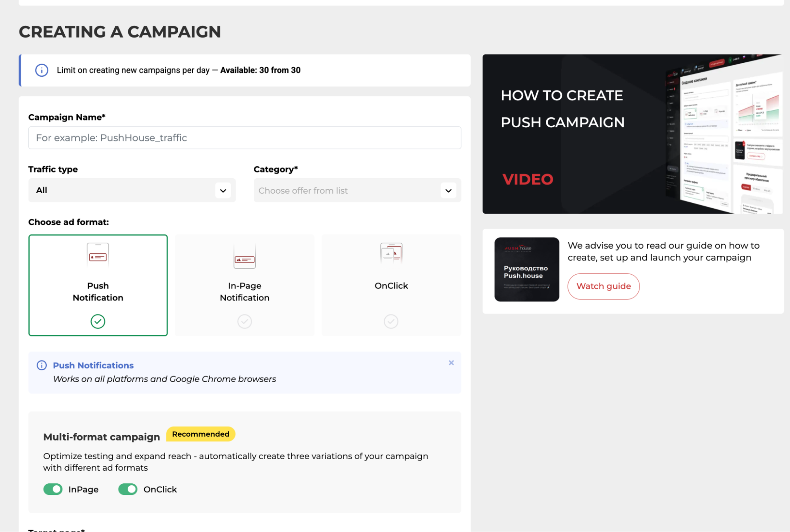Viewport: 790px width, 532px height.
Task: Select the OnClick format checkmark circle
Action: point(391,321)
